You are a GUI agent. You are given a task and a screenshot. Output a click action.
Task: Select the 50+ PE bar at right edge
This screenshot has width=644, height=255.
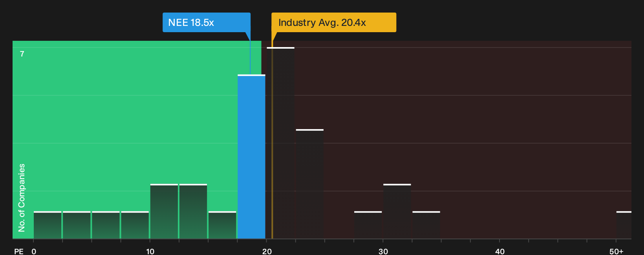[624, 225]
